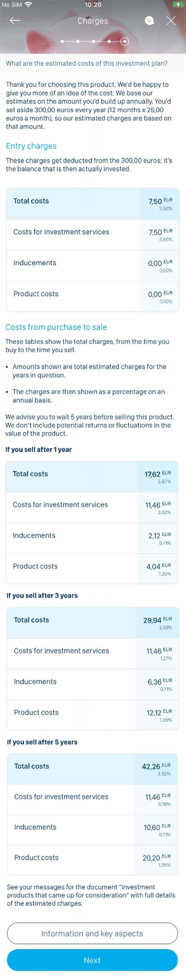Open the chat assistant icon
The height and width of the screenshot is (980, 186).
click(149, 21)
